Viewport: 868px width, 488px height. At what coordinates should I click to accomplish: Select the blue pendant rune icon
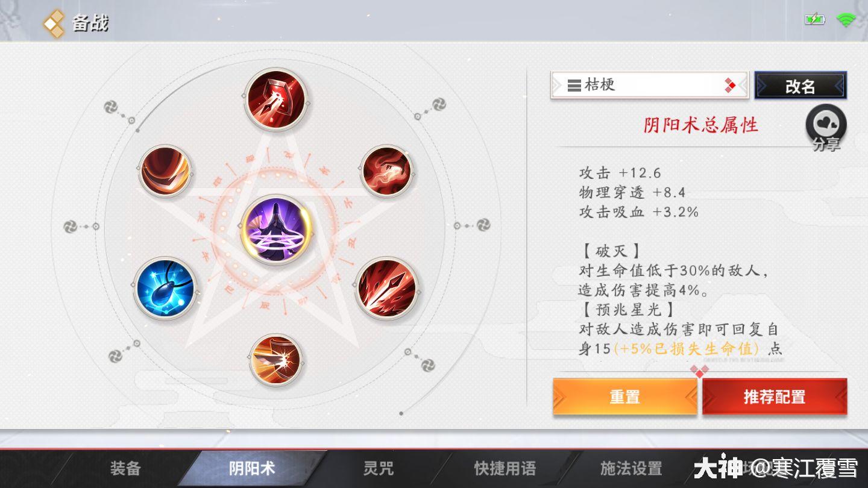coord(165,288)
